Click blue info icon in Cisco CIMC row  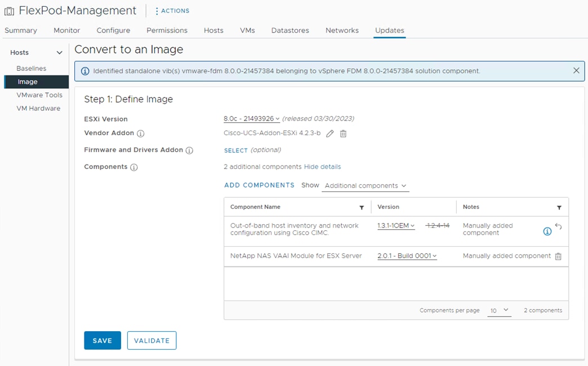(x=547, y=231)
